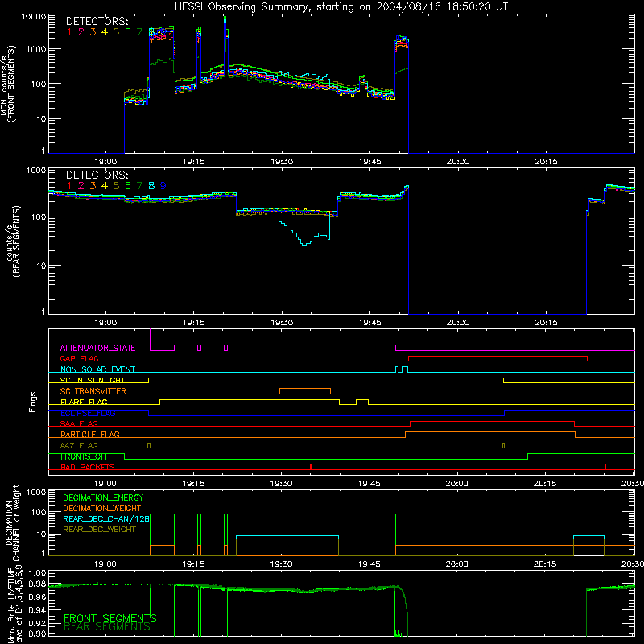Viewport: 644px width, 644px height.
Task: Select orange detector 3 in front segments legend
Action: [x=93, y=32]
